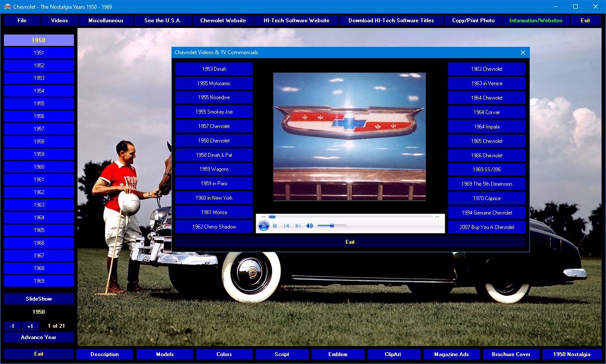Open the Script button
Image resolution: width=606 pixels, height=364 pixels.
pyautogui.click(x=282, y=354)
